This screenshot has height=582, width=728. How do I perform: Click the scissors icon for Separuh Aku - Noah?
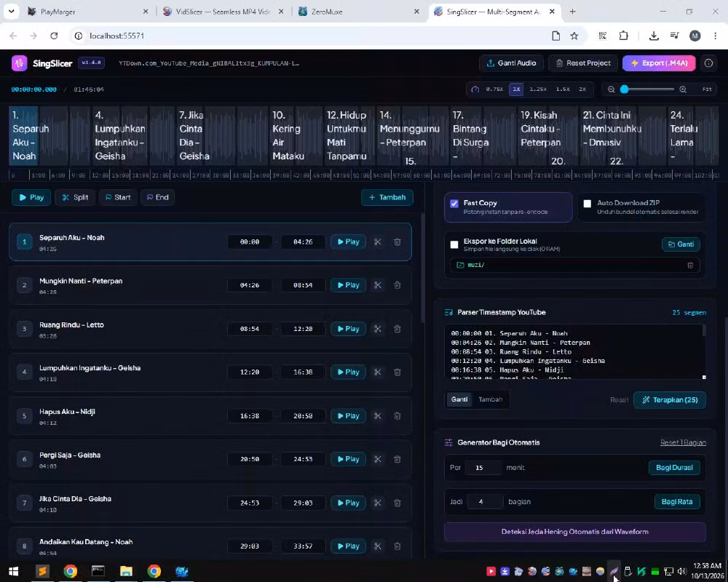click(x=377, y=242)
